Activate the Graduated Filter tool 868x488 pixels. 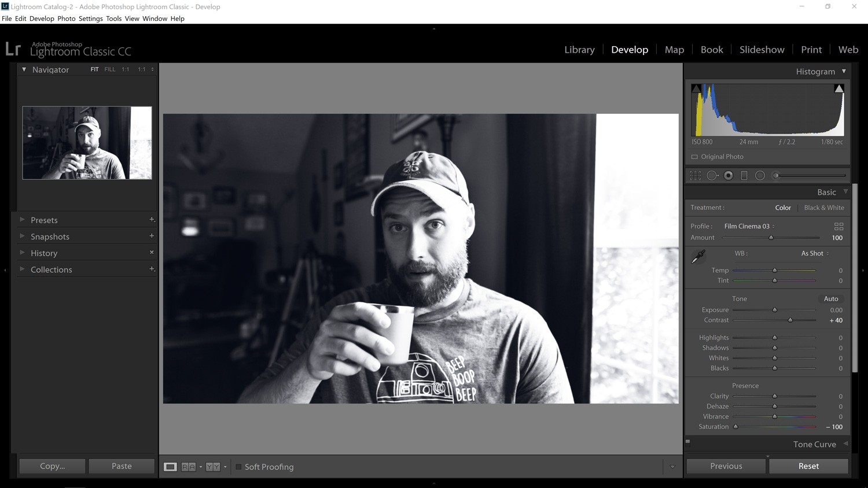click(x=744, y=175)
